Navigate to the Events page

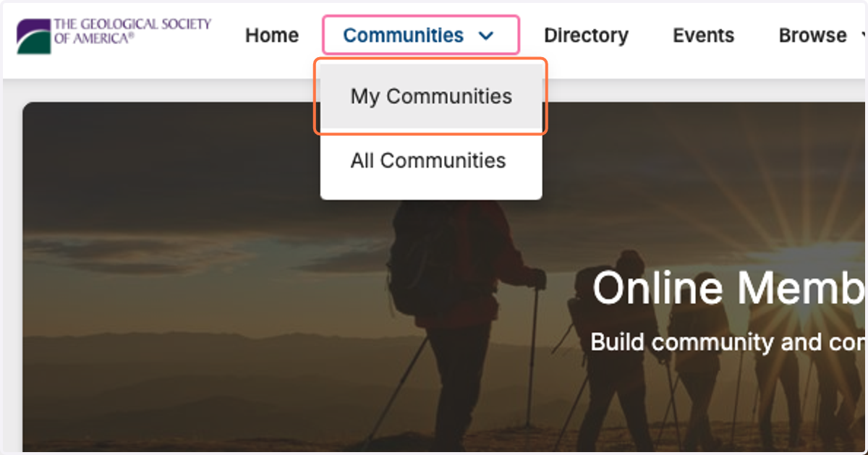point(703,35)
